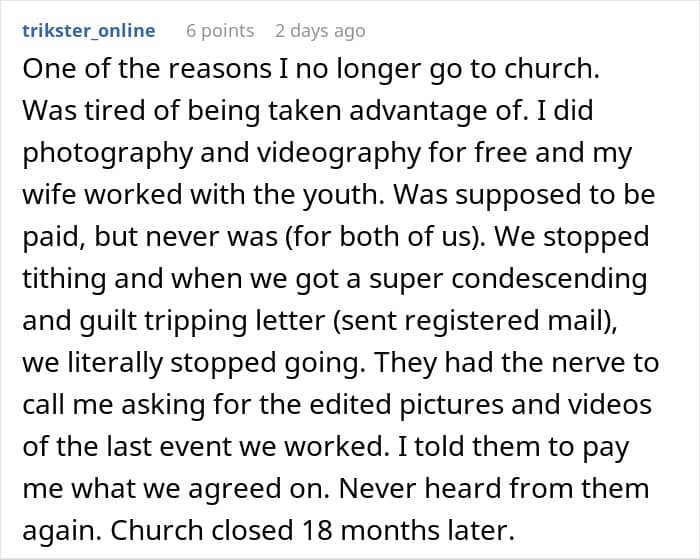Click the word tithing in the comment
700x559 pixels.
coord(64,280)
